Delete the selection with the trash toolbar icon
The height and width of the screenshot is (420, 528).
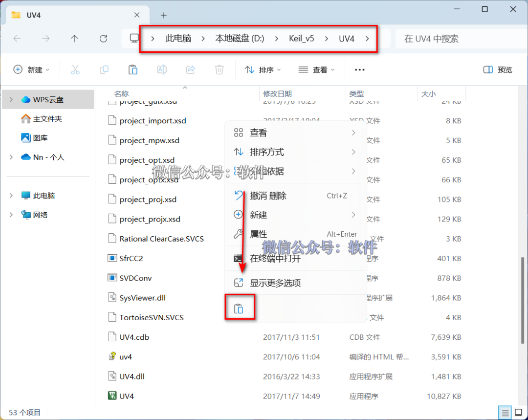[219, 69]
